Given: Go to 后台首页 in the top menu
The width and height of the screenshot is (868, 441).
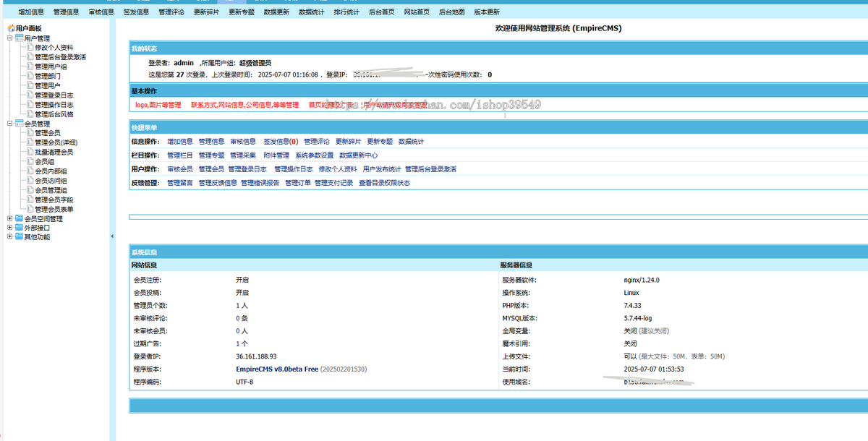Looking at the screenshot, I should coord(382,12).
